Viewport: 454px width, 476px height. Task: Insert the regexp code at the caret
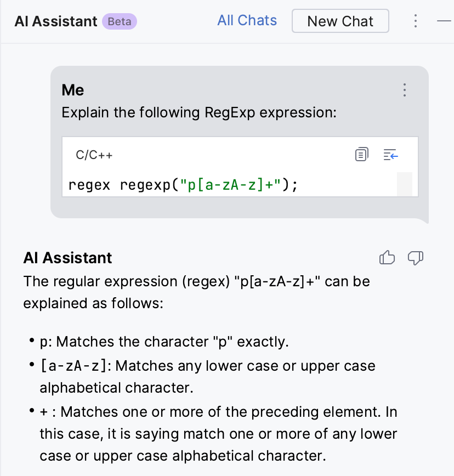391,155
